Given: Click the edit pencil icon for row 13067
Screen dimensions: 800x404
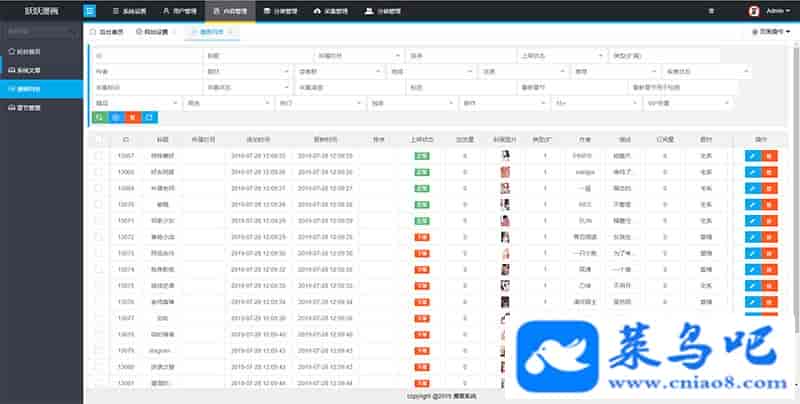Looking at the screenshot, I should (751, 156).
